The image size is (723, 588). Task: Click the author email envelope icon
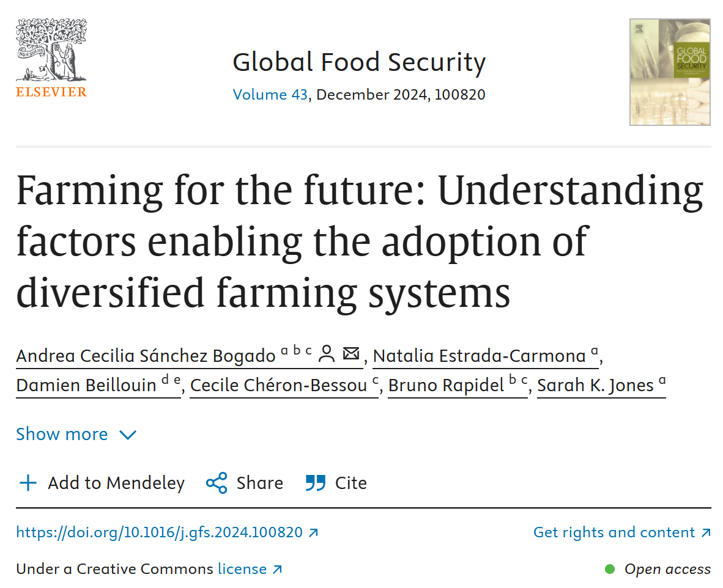pos(351,354)
